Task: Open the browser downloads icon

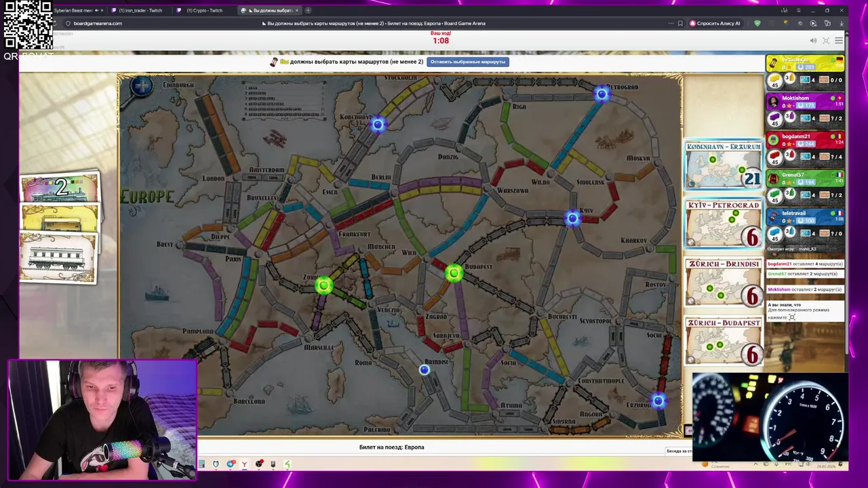Action: (842, 23)
